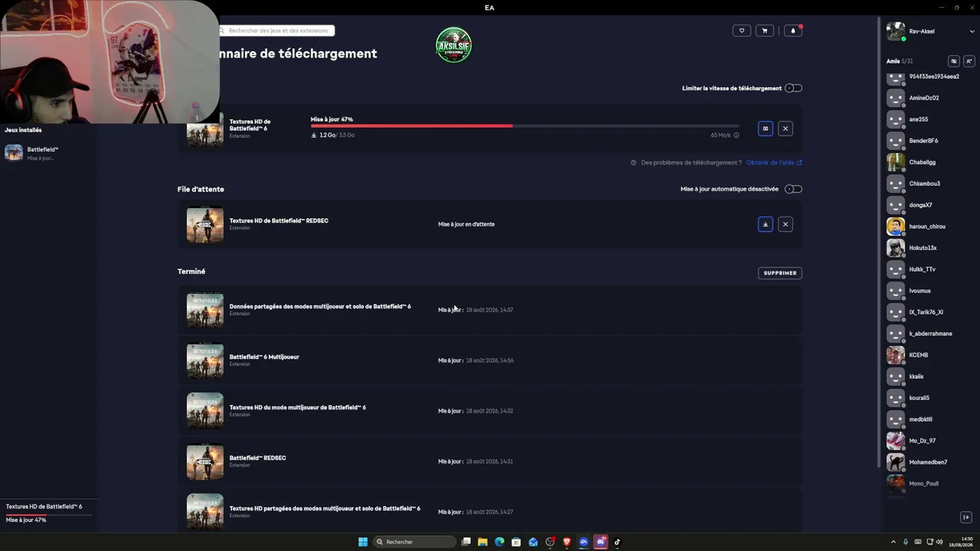
Task: Open the wishlist heart icon
Action: tap(741, 31)
